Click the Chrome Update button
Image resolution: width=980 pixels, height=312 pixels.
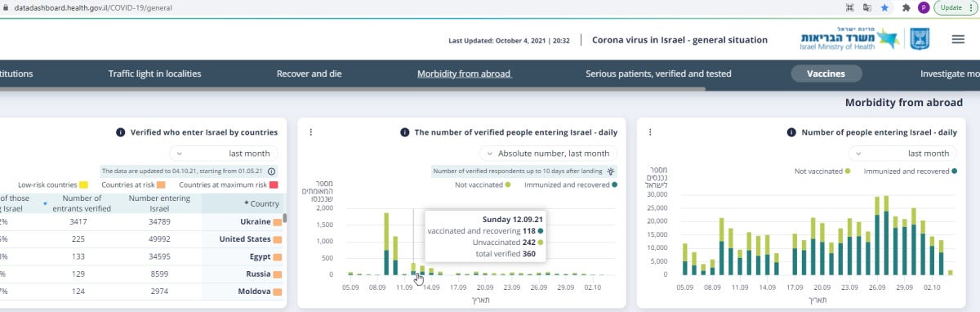pos(951,7)
